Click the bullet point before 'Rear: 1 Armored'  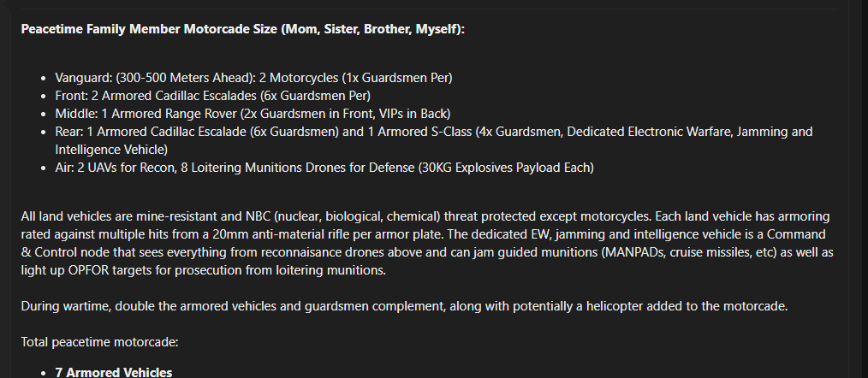point(45,133)
